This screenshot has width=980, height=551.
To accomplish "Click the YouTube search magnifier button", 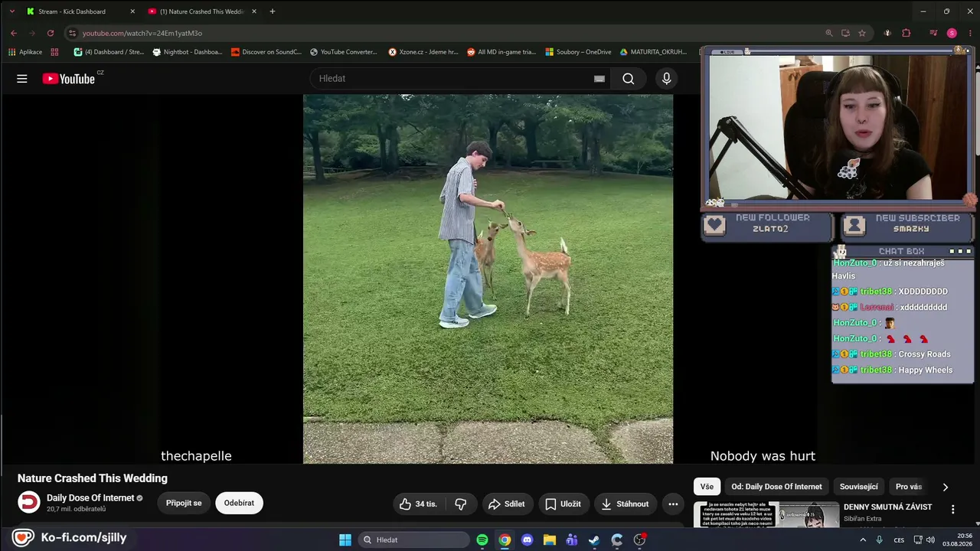I will tap(629, 79).
